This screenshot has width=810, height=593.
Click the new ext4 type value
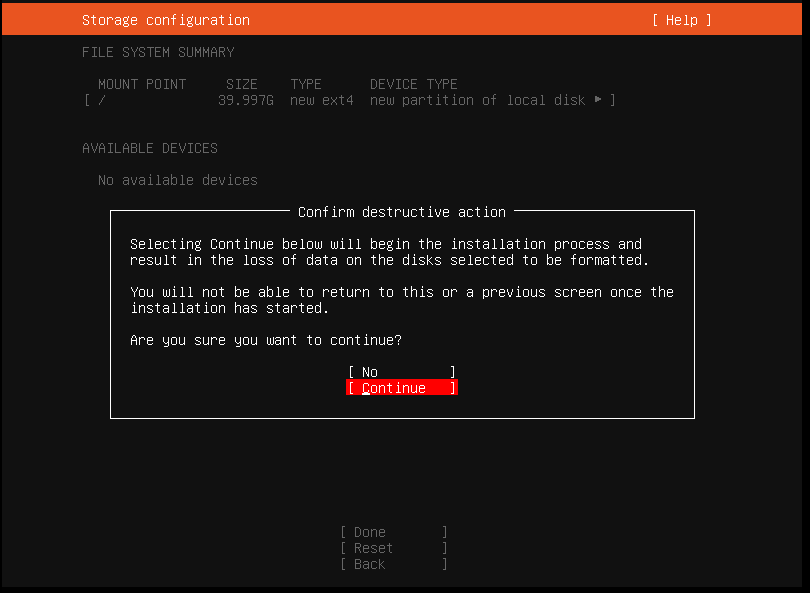click(x=322, y=100)
